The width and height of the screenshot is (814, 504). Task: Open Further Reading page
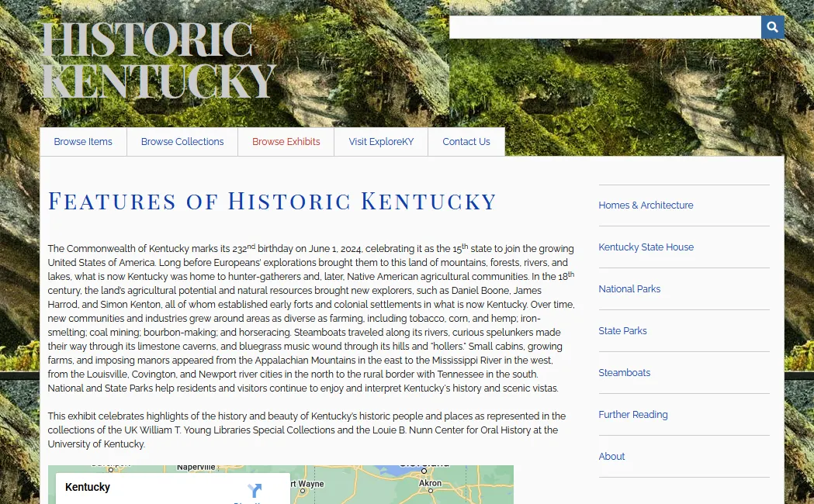(633, 415)
